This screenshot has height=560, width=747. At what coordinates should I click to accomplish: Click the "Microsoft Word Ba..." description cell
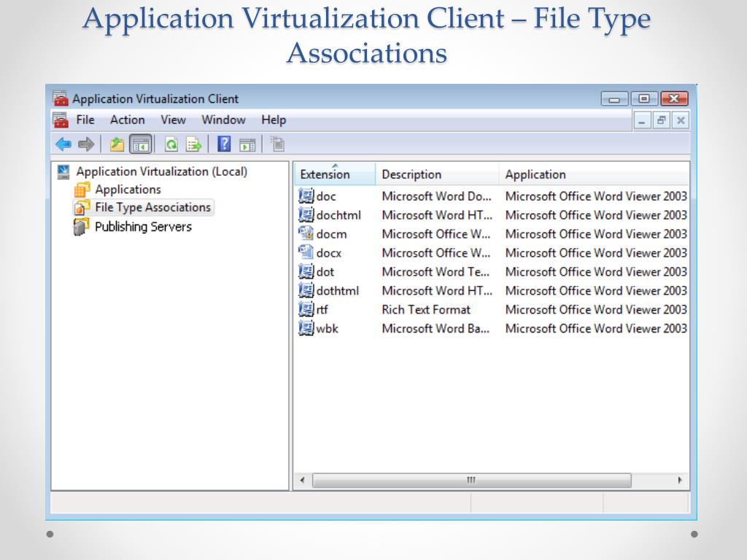tap(436, 329)
